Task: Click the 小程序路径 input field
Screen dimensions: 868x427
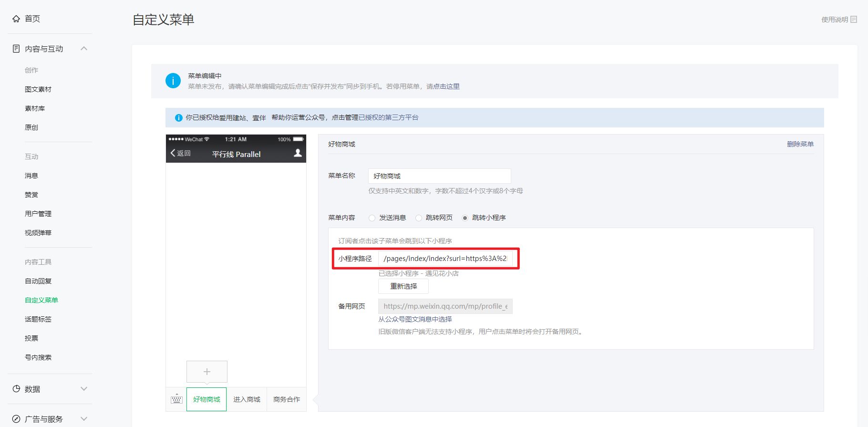Action: coord(445,259)
